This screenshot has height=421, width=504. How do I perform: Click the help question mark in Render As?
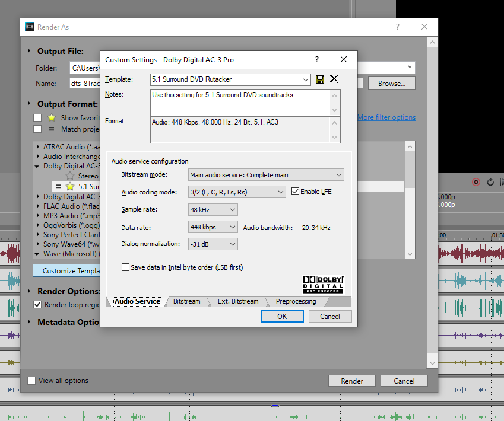398,27
